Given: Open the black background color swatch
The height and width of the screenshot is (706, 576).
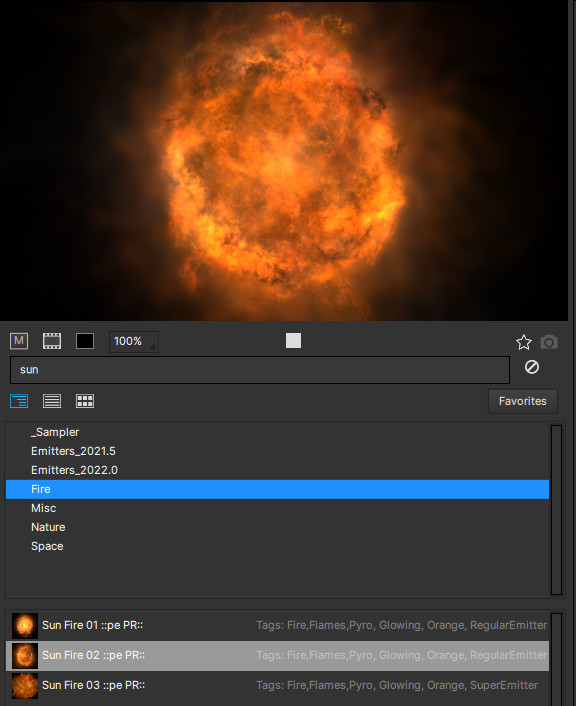Looking at the screenshot, I should coord(85,341).
